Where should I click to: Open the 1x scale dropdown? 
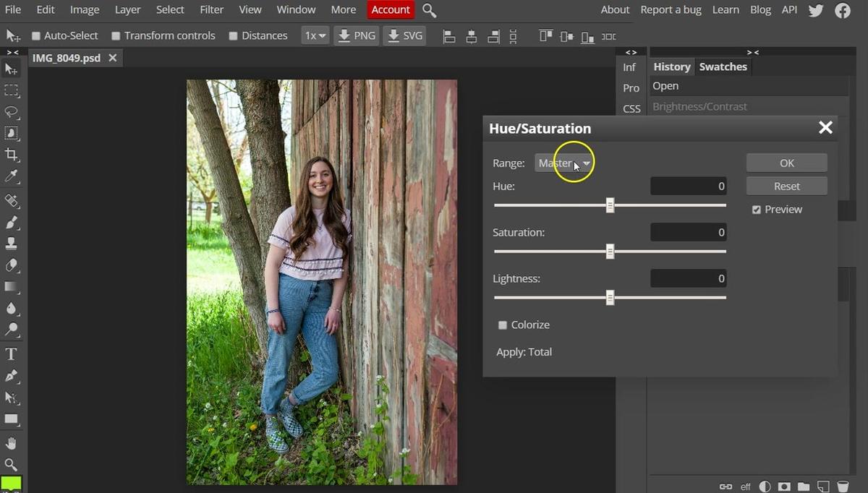click(x=315, y=35)
